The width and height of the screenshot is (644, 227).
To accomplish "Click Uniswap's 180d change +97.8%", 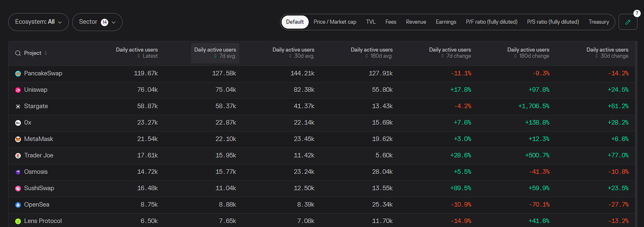I will click(x=539, y=90).
